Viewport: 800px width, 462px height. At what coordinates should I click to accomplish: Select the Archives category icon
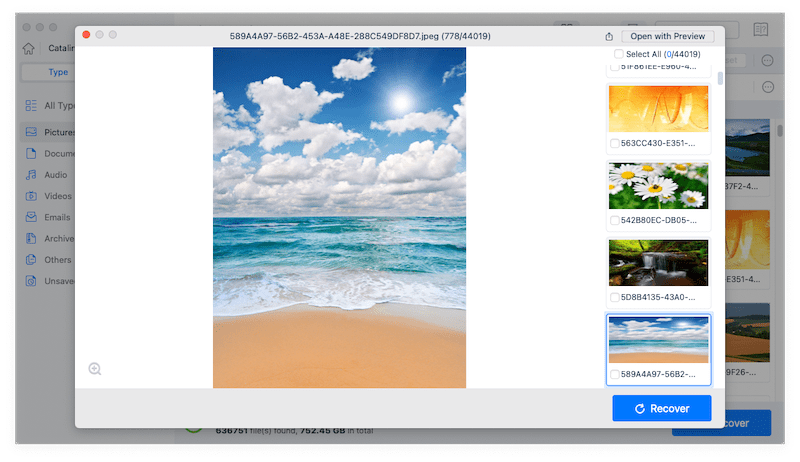coord(31,238)
